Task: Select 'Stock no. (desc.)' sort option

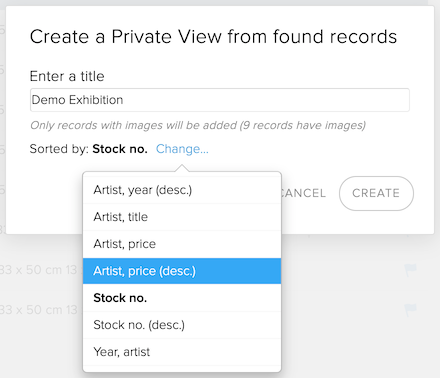Action: point(182,325)
